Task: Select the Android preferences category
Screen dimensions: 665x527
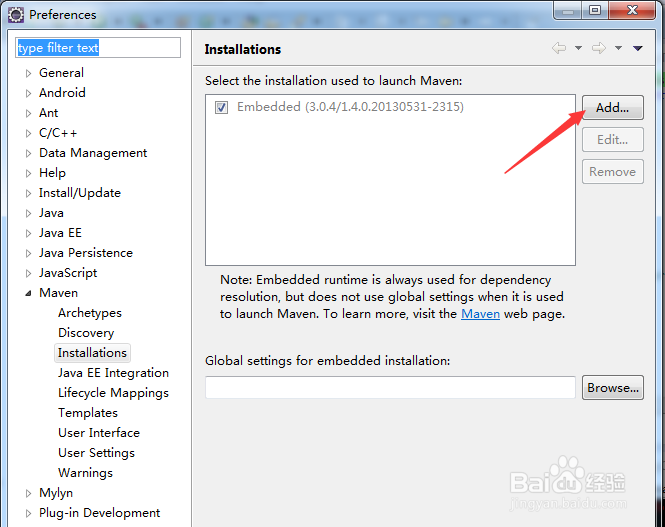Action: 62,93
